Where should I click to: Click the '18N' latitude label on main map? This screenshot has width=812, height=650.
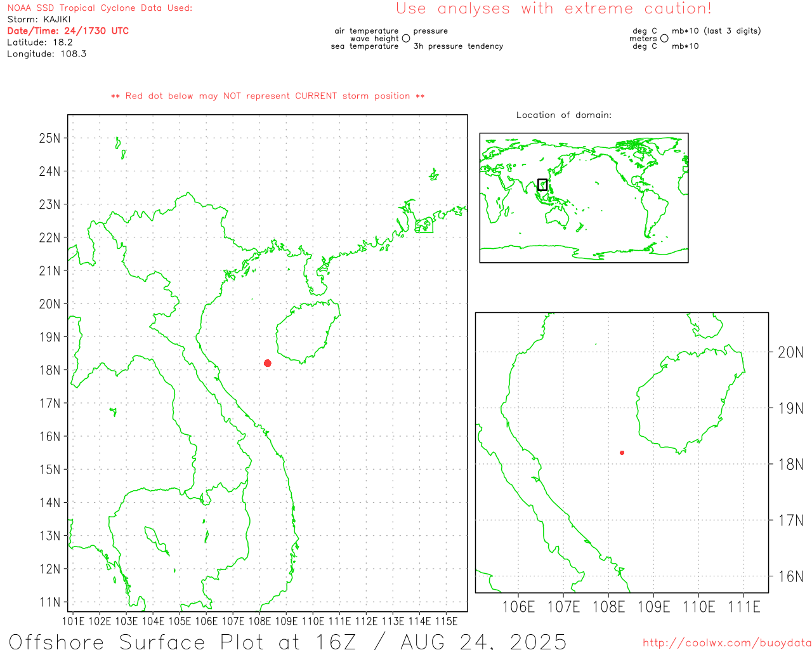click(50, 370)
